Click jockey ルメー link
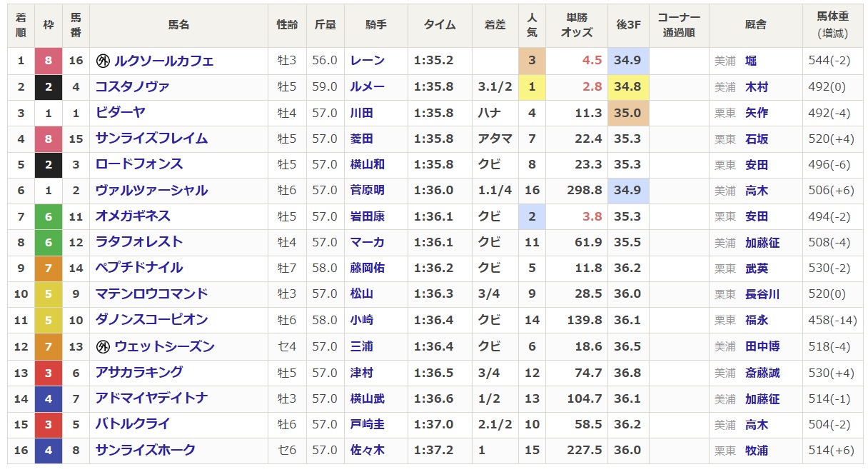The image size is (868, 472). click(x=368, y=86)
